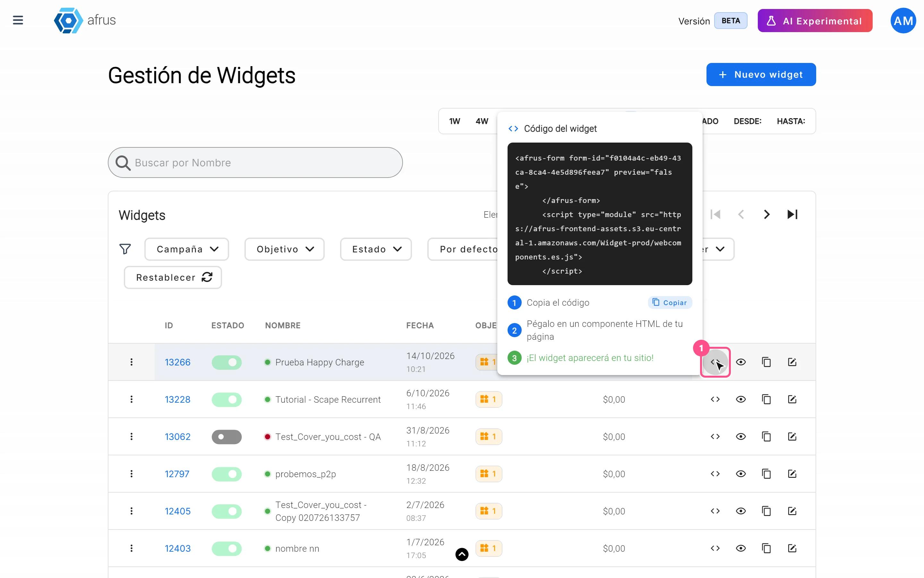Expand the Campaña filter dropdown
Viewport: 924px width, 578px height.
186,249
